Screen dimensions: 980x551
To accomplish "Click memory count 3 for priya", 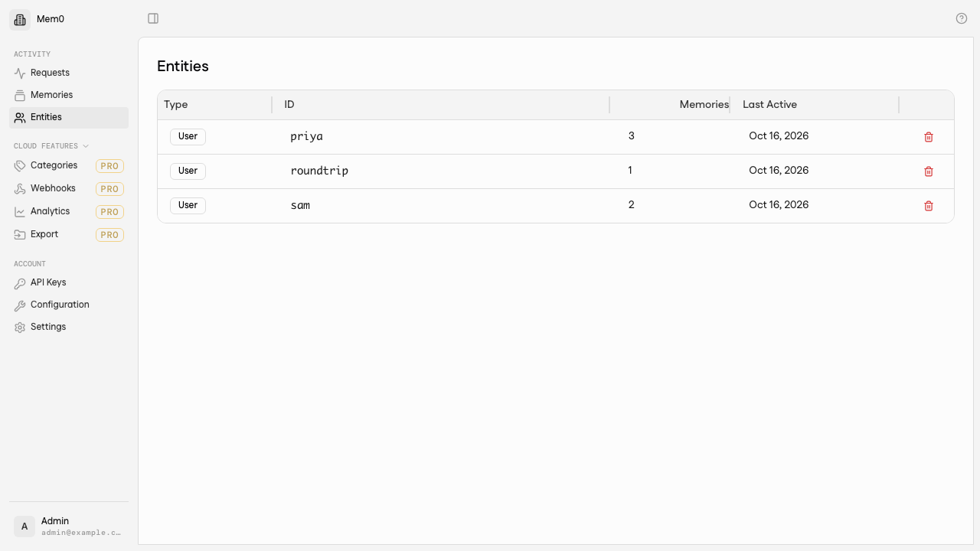I will pos(632,136).
